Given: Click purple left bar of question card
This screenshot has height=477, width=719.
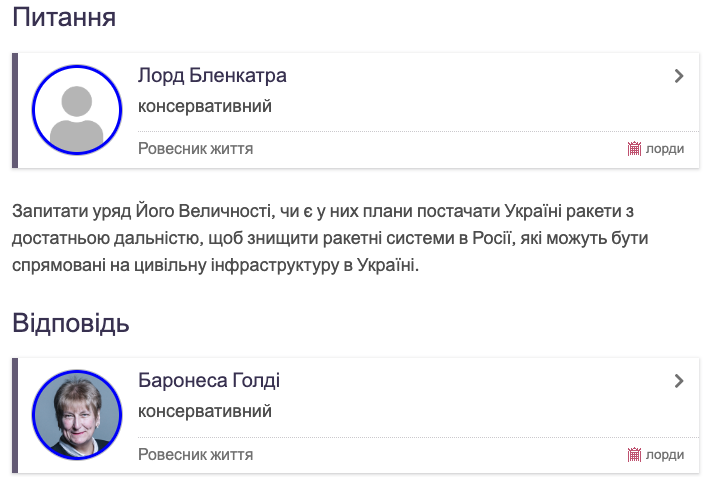Looking at the screenshot, I should pyautogui.click(x=15, y=111).
